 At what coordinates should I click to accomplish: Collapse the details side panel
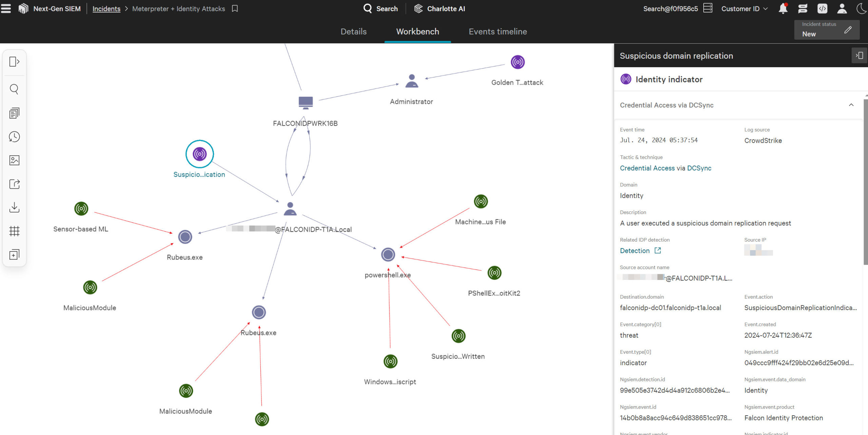click(859, 56)
